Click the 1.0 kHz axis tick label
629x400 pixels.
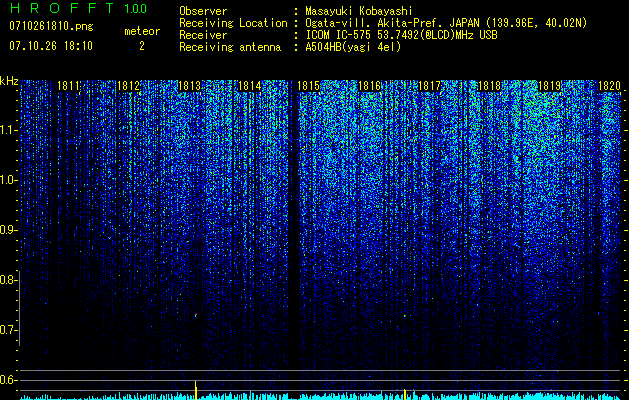[x=8, y=180]
